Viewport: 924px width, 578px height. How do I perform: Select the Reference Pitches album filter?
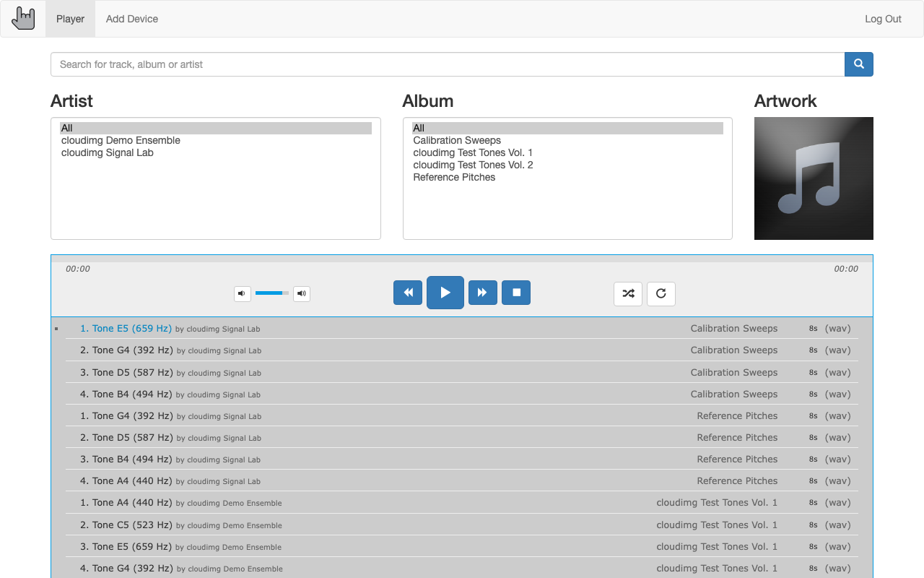click(567, 177)
